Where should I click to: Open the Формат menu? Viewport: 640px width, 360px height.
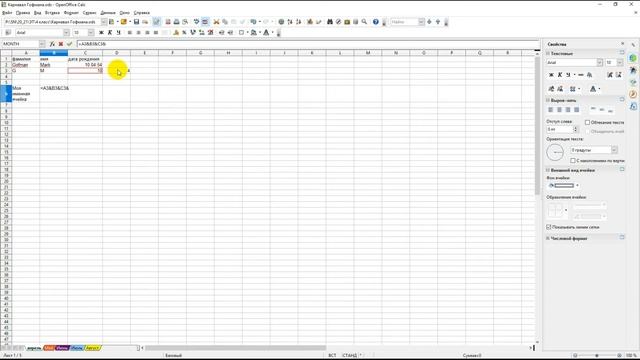(71, 13)
